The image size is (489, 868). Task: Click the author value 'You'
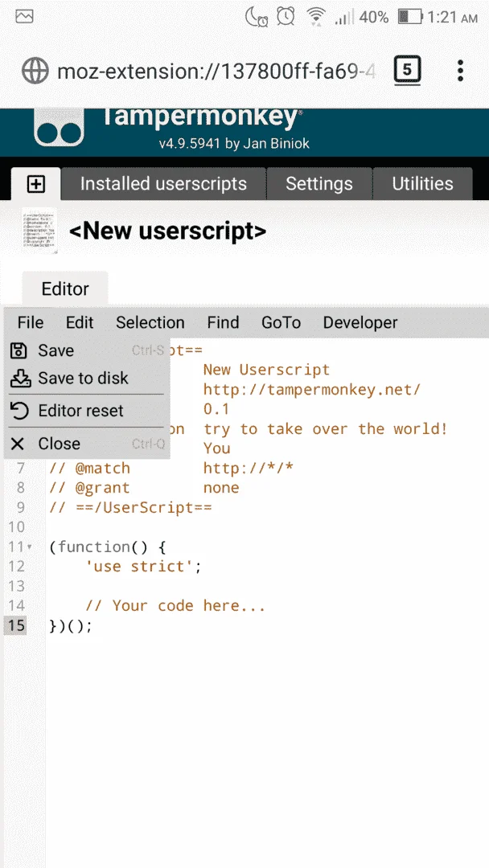point(216,448)
